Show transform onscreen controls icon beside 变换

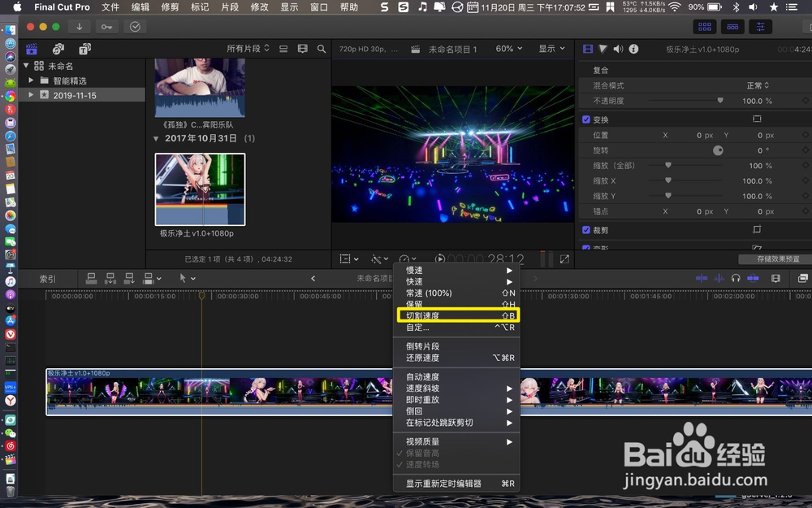pyautogui.click(x=757, y=119)
